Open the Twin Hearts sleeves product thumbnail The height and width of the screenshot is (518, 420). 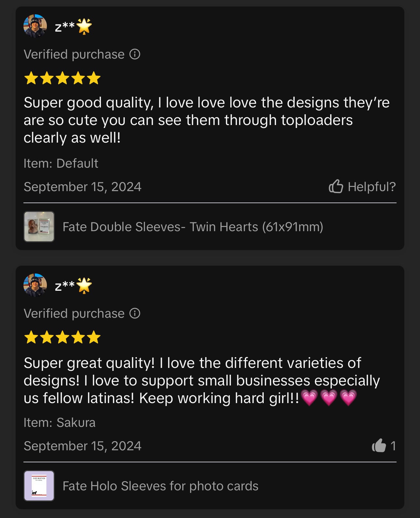click(39, 227)
